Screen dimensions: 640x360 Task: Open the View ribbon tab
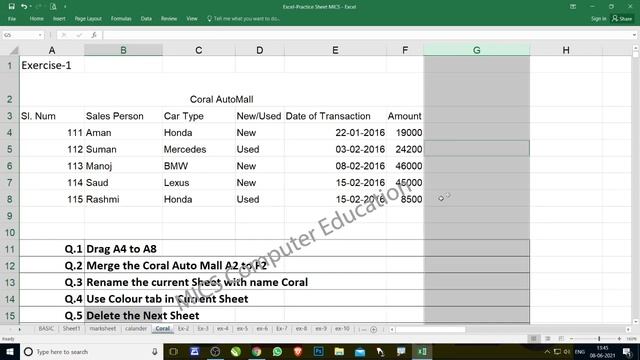click(x=192, y=19)
